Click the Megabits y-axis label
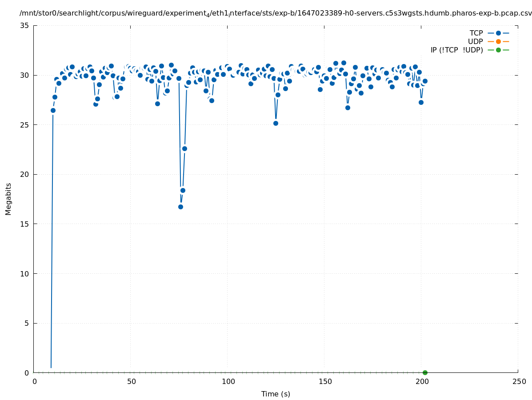 tap(8, 199)
